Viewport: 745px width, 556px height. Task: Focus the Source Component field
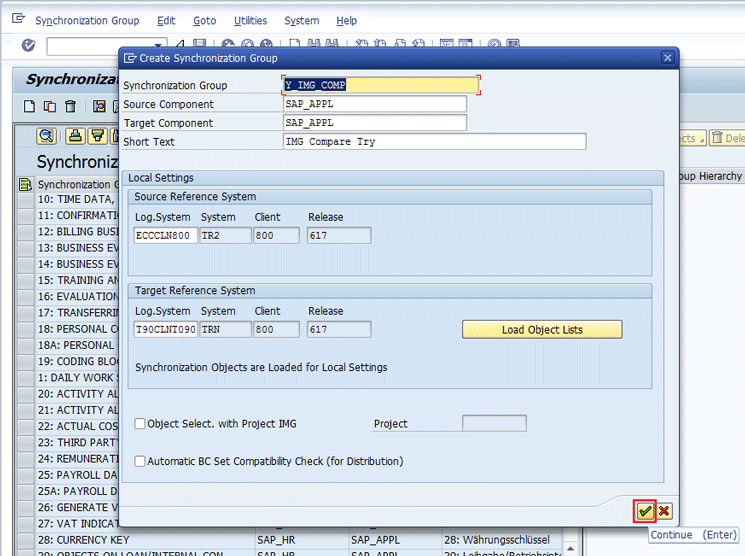pos(374,104)
